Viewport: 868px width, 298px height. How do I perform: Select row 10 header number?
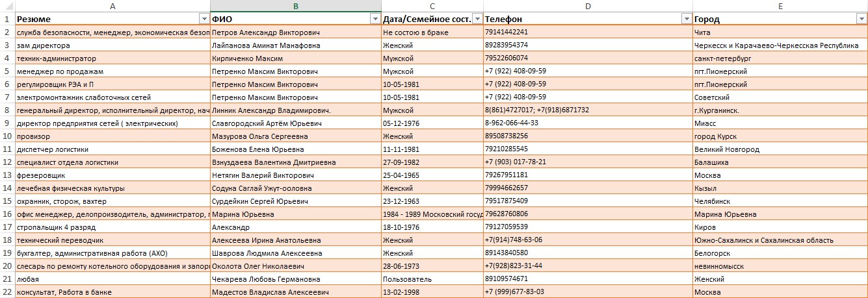coord(7,136)
